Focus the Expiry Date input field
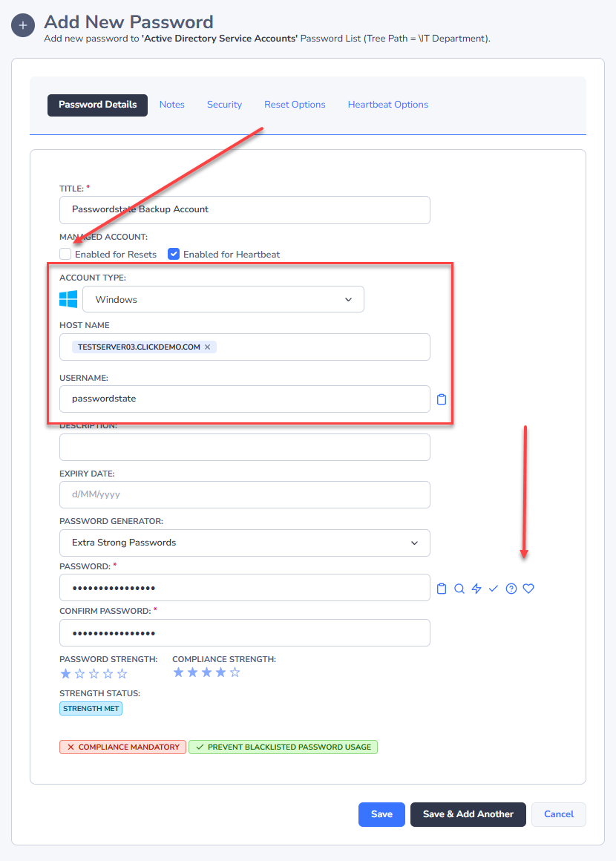Viewport: 616px width, 861px height. tap(245, 495)
